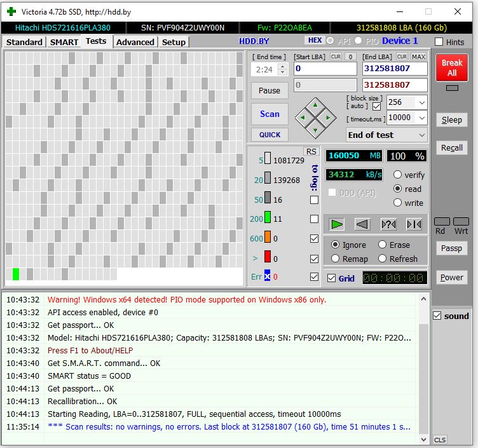The image size is (478, 448).
Task: Select the Remap radio option
Action: [335, 259]
